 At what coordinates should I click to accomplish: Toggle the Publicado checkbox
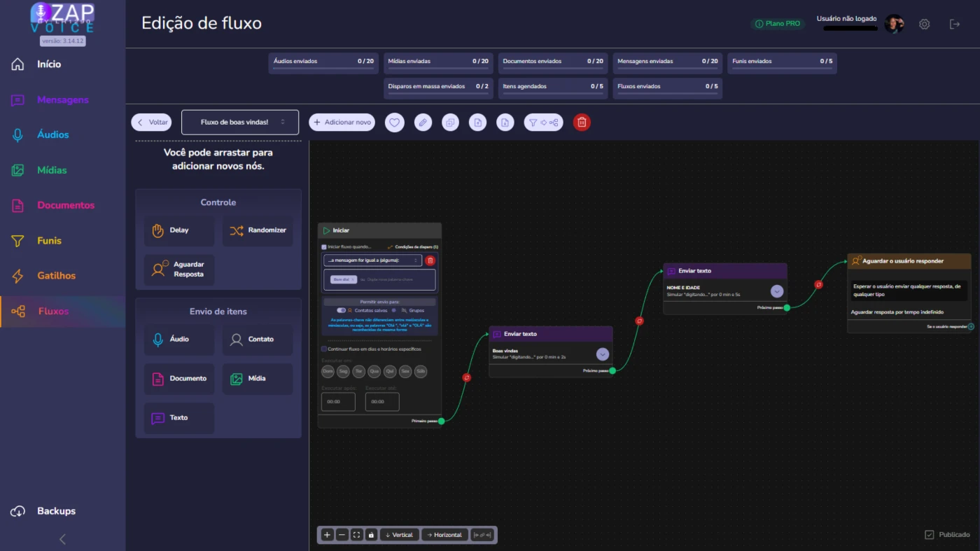pos(930,535)
